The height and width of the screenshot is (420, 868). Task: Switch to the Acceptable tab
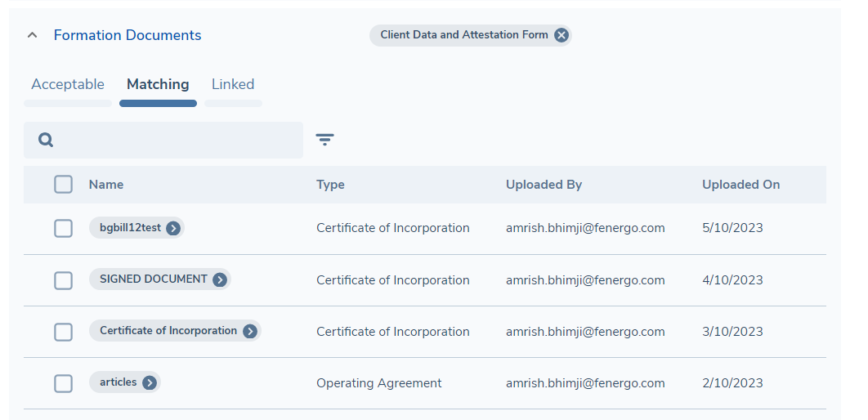68,84
